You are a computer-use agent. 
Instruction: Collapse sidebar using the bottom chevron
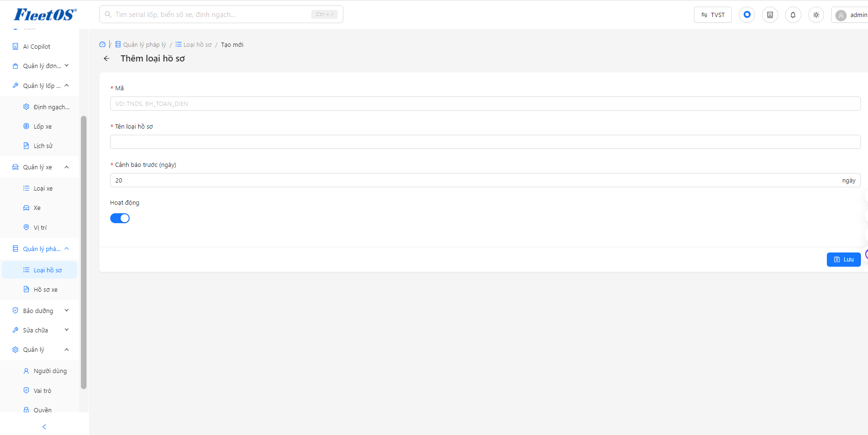click(44, 426)
